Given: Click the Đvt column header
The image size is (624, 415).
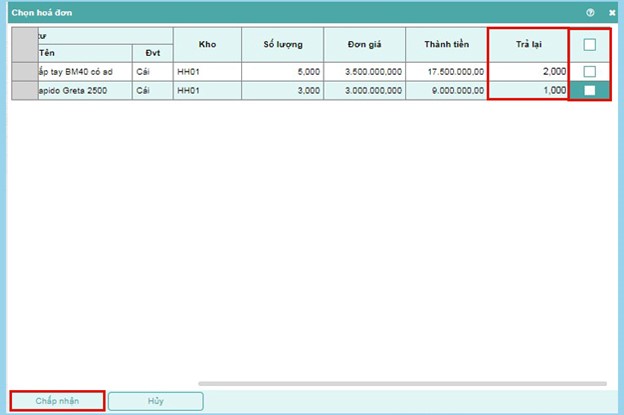Looking at the screenshot, I should tap(152, 52).
